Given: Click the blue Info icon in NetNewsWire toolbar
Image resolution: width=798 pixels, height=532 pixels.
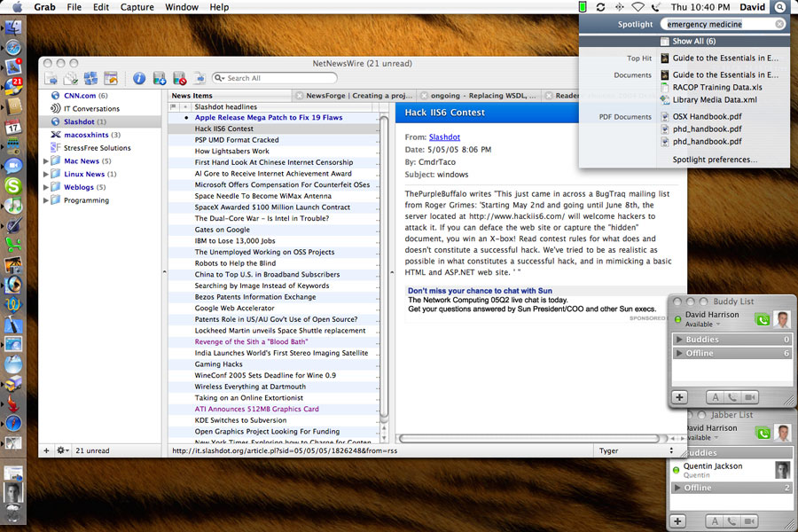Looking at the screenshot, I should coord(139,78).
